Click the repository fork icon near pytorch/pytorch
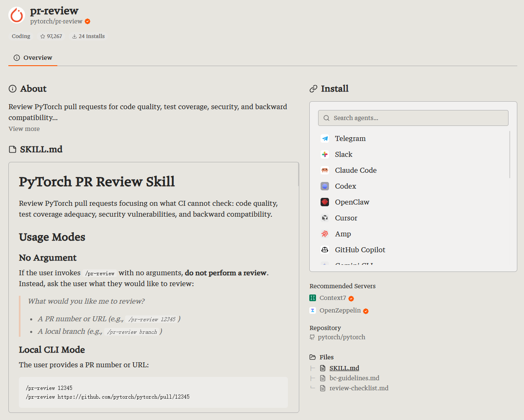 click(312, 337)
